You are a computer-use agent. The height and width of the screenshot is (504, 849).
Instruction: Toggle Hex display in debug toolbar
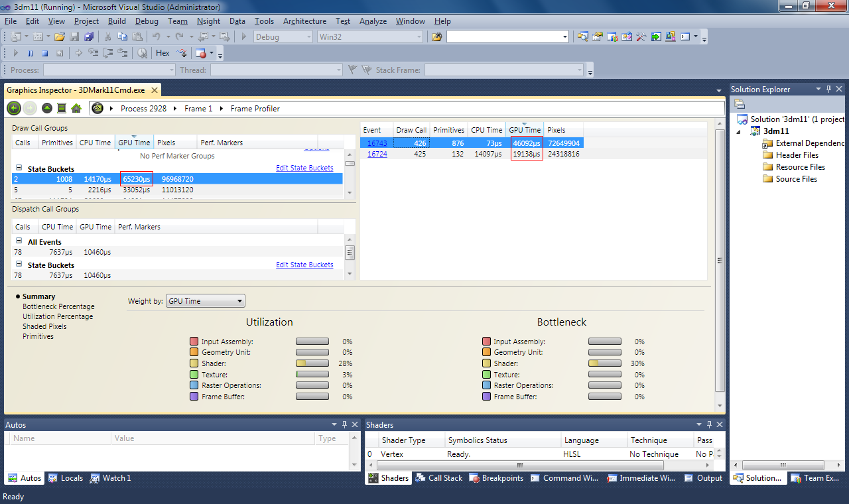(x=163, y=53)
